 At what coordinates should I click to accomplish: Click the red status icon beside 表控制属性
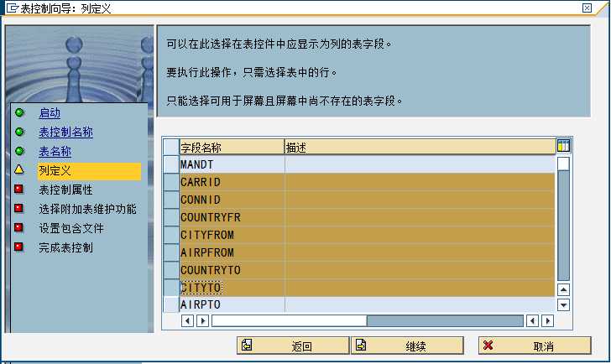click(19, 190)
